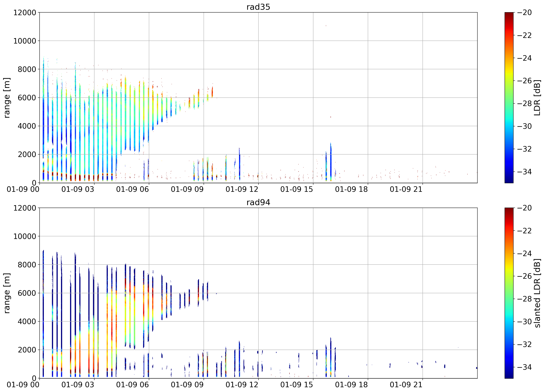545x392 pixels.
Task: Click the −20 tick on the rad94 colorbar
Action: [524, 208]
